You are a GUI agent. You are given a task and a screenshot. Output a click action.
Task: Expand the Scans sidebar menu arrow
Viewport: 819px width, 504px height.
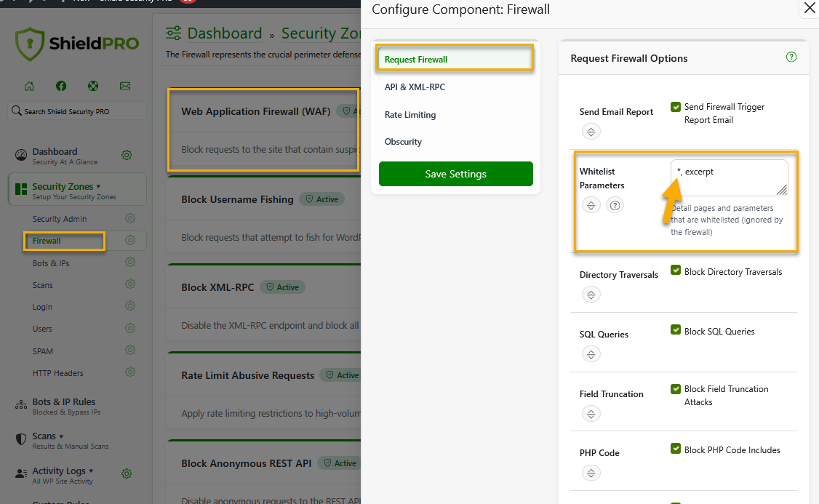61,436
